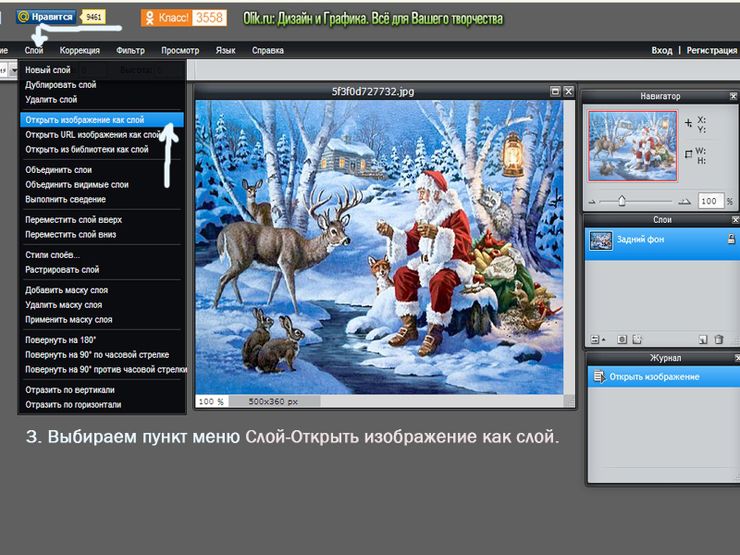
Task: Click the Navigator preview thumbnail
Action: click(632, 146)
